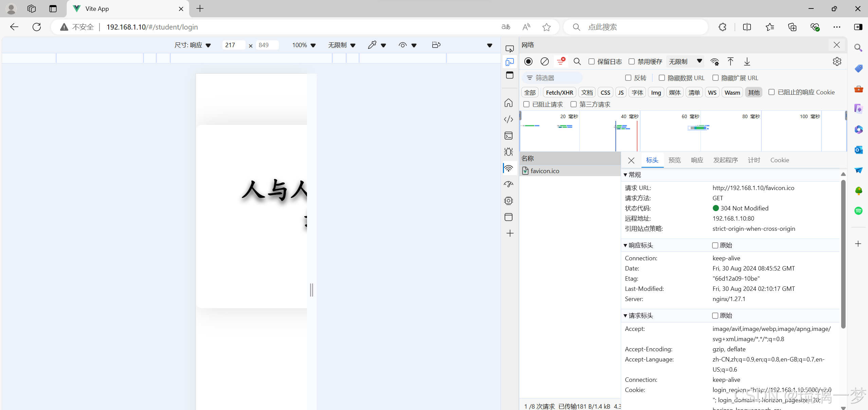Viewport: 868px width, 410px height.
Task: Import HAR file with up arrow
Action: [x=730, y=61]
